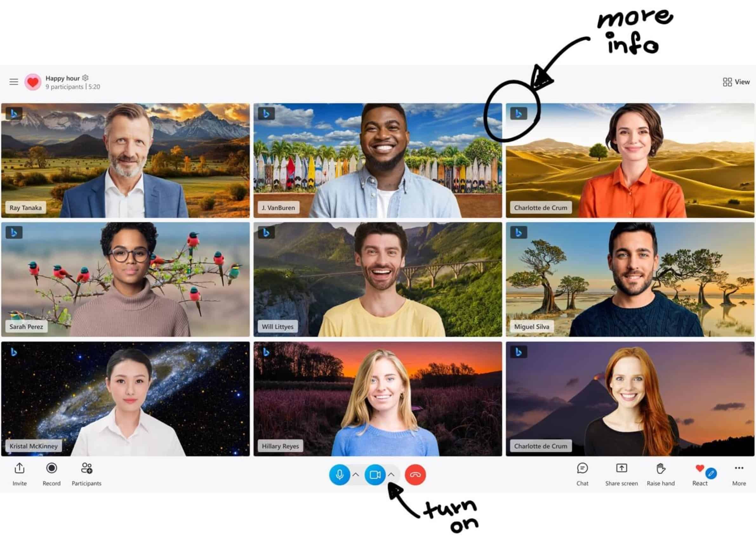Click the View layout dropdown
Viewport: 756px width, 538px height.
pos(736,81)
